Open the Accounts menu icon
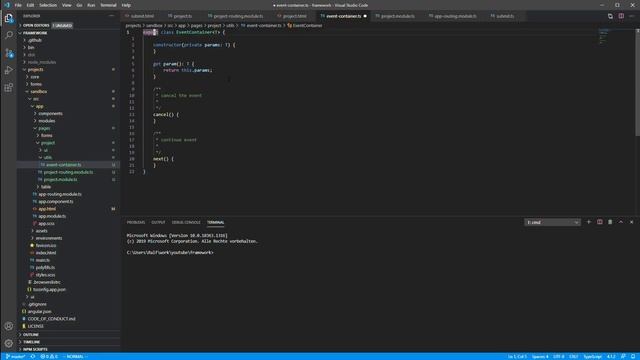The height and width of the screenshot is (360, 640). pyautogui.click(x=9, y=326)
